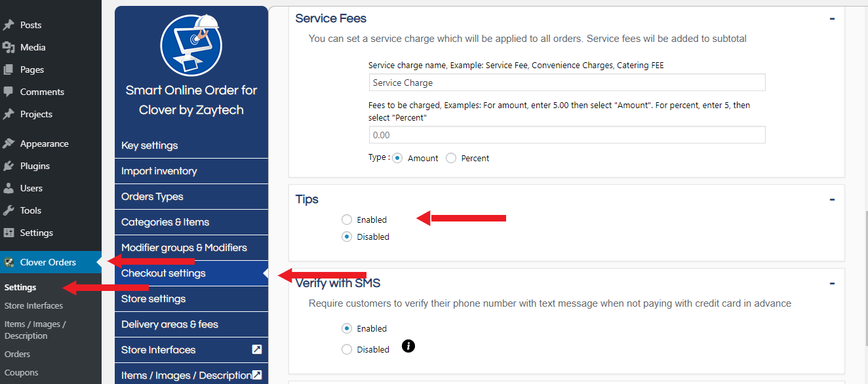Viewport: 868px width, 384px height.
Task: Open Import inventory tab
Action: pyautogui.click(x=191, y=171)
